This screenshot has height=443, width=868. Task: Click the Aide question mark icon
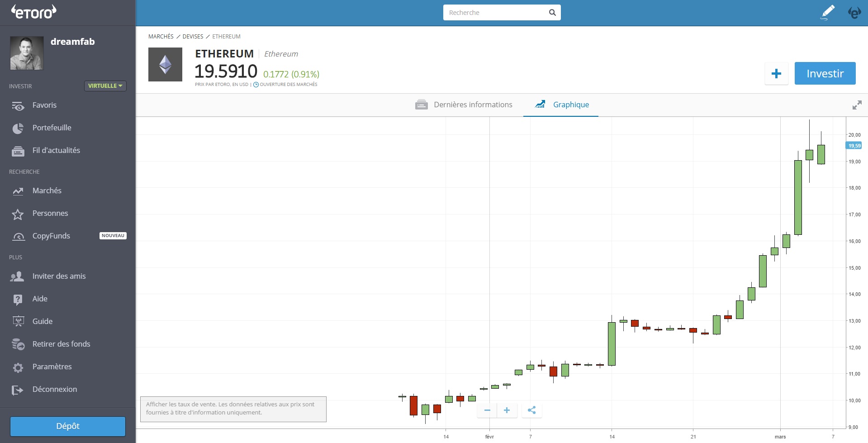tap(18, 300)
